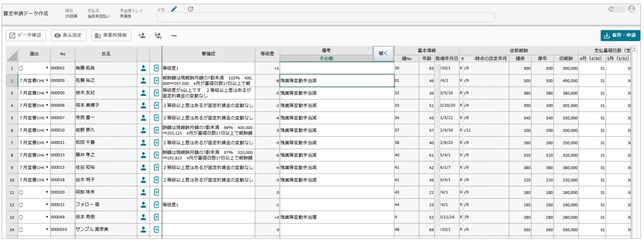Open the yen document icon for 佐藤 裕之
The width and height of the screenshot is (644, 241).
point(155,81)
